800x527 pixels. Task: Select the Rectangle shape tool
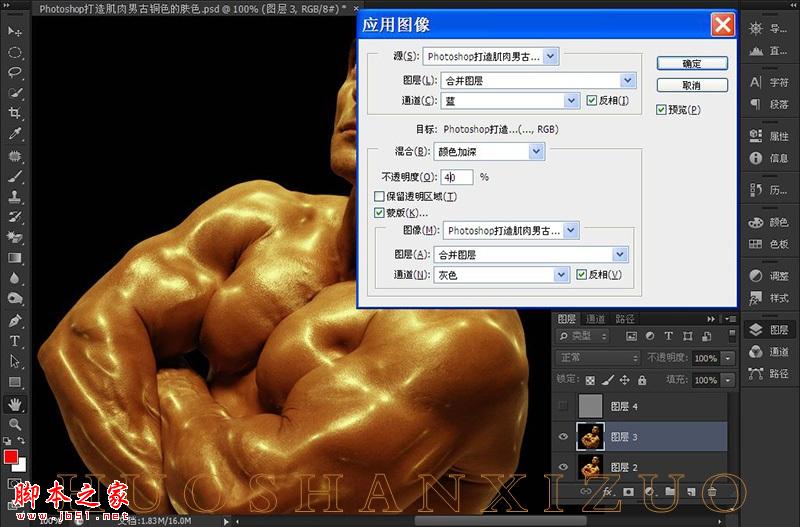click(x=15, y=382)
